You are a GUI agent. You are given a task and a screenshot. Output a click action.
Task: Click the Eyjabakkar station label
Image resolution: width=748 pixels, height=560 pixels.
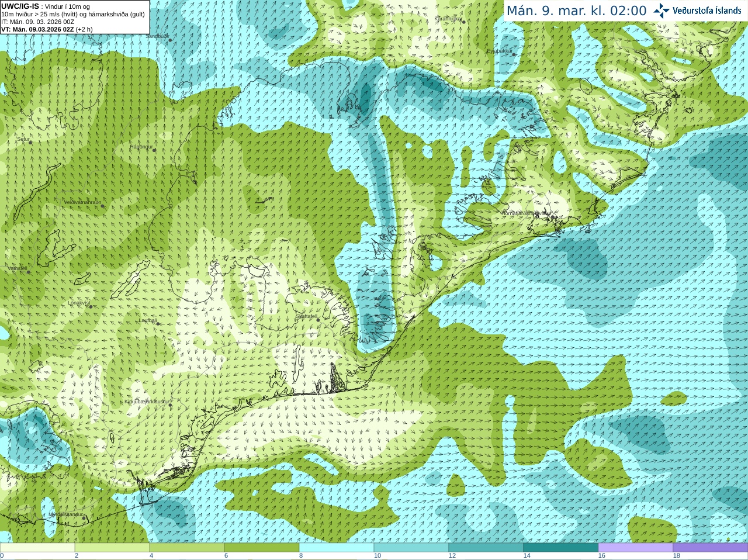click(500, 51)
